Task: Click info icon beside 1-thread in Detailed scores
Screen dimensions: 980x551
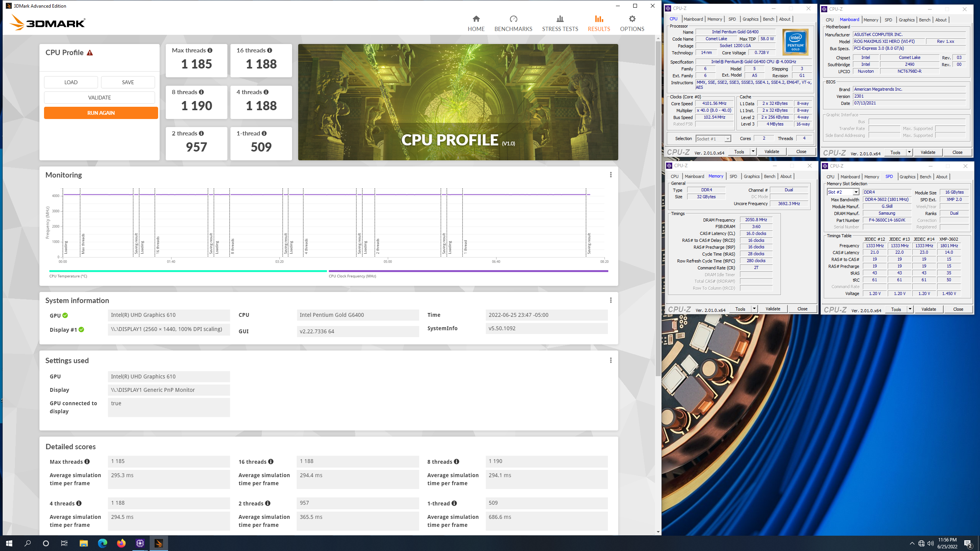Action: click(454, 504)
